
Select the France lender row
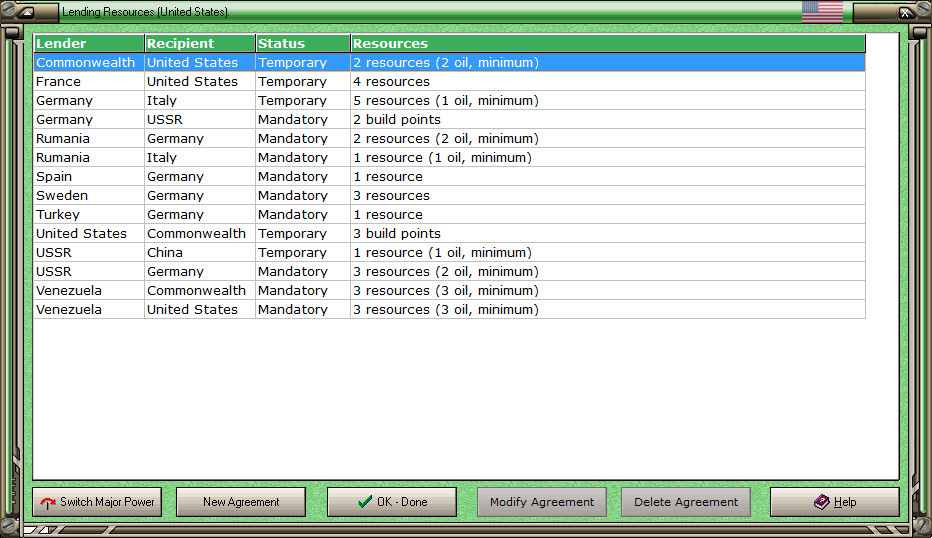tap(449, 81)
